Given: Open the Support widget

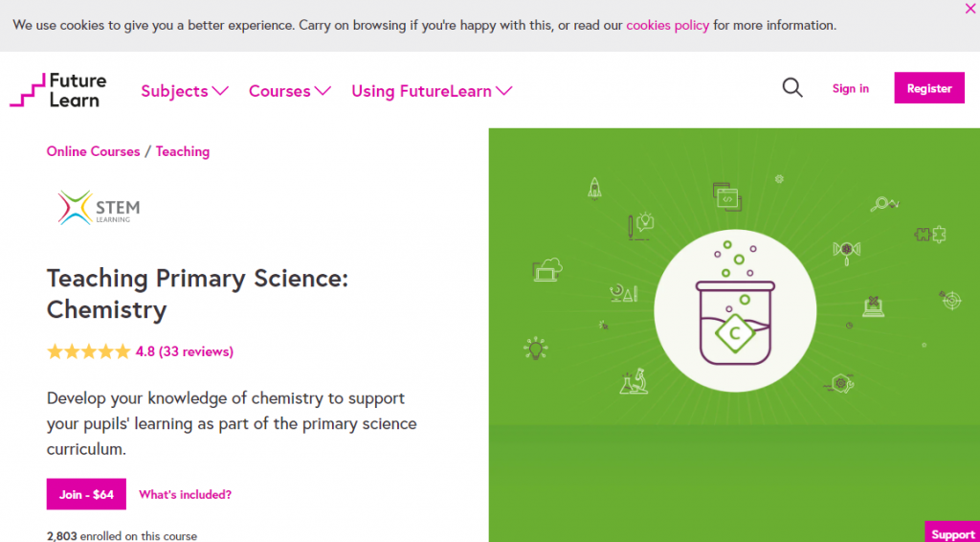Looking at the screenshot, I should 952,533.
